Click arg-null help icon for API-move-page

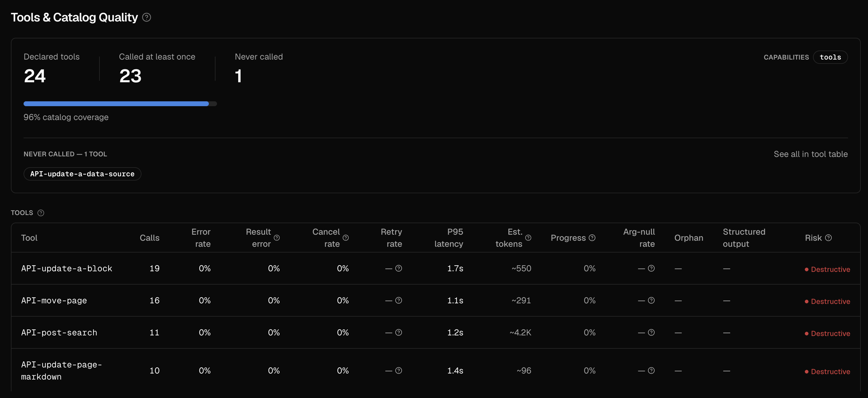coord(651,301)
